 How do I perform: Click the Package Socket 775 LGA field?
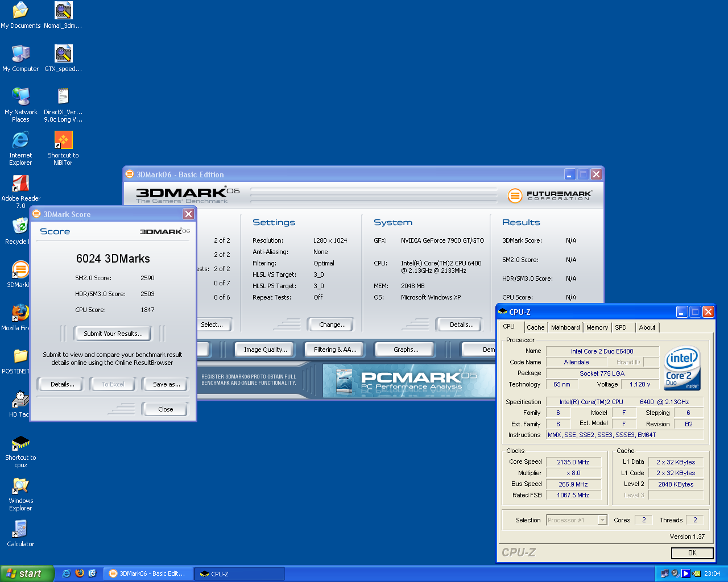click(602, 373)
